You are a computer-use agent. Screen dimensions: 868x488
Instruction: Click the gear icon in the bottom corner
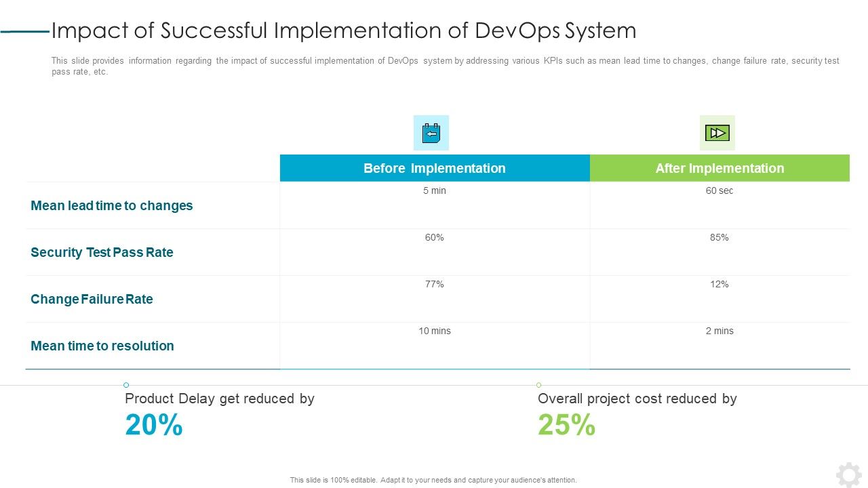point(849,475)
